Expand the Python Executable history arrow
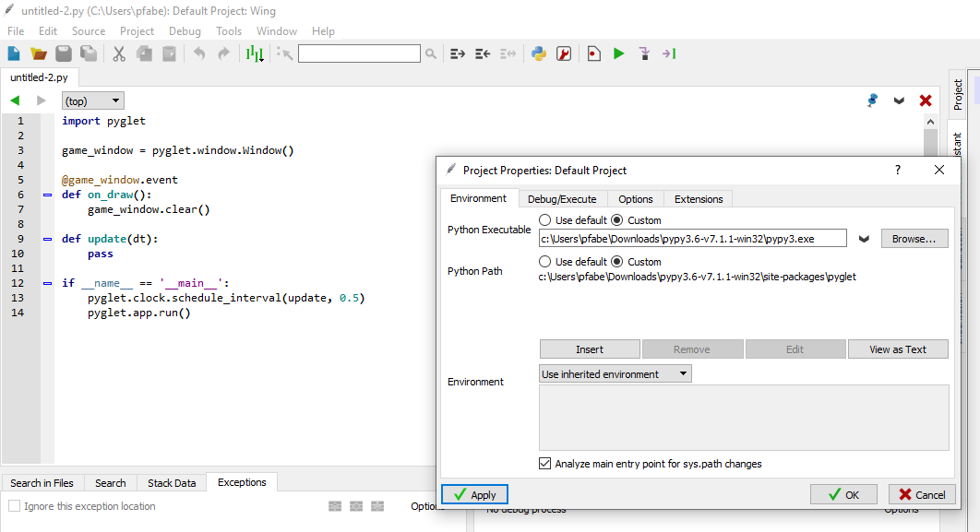 864,239
